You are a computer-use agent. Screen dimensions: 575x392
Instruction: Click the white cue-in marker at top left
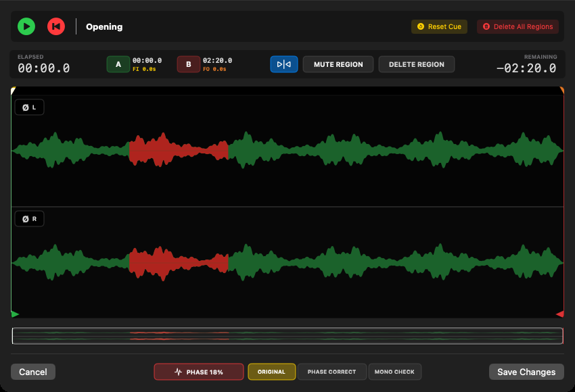tap(13, 90)
